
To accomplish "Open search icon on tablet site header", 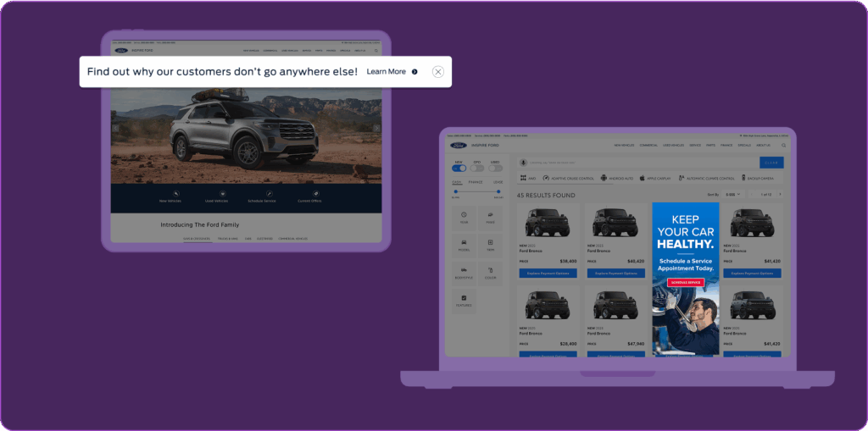I will click(376, 50).
